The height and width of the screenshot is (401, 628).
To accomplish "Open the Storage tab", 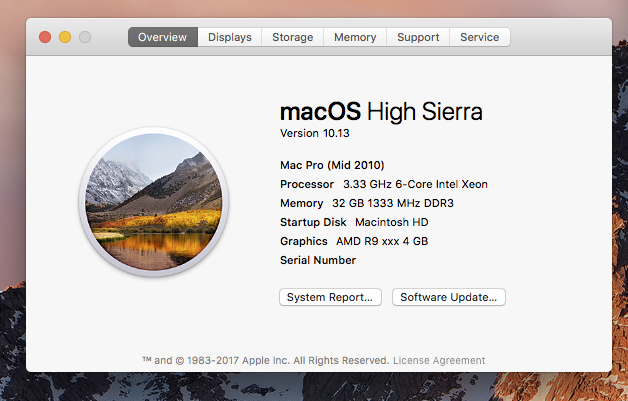I will (x=293, y=37).
